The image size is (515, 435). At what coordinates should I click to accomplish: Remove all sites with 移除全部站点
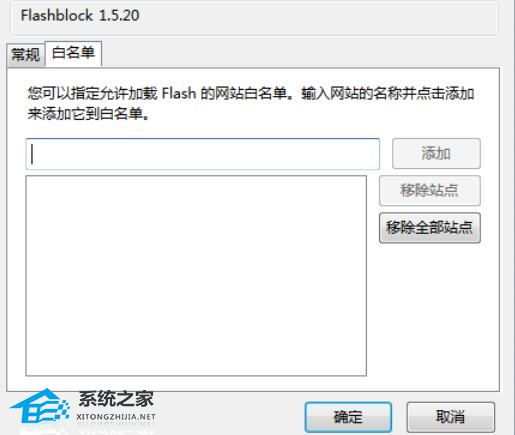(x=430, y=228)
